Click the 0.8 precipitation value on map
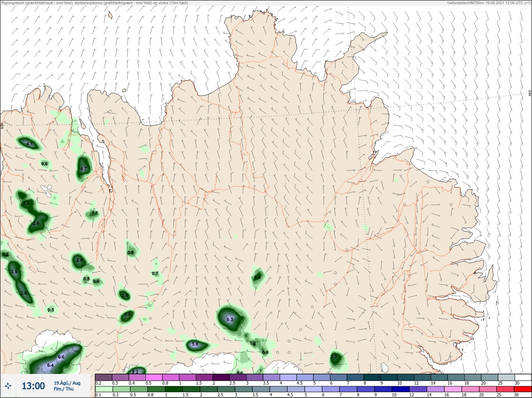This screenshot has height=398, width=532. (x=86, y=279)
